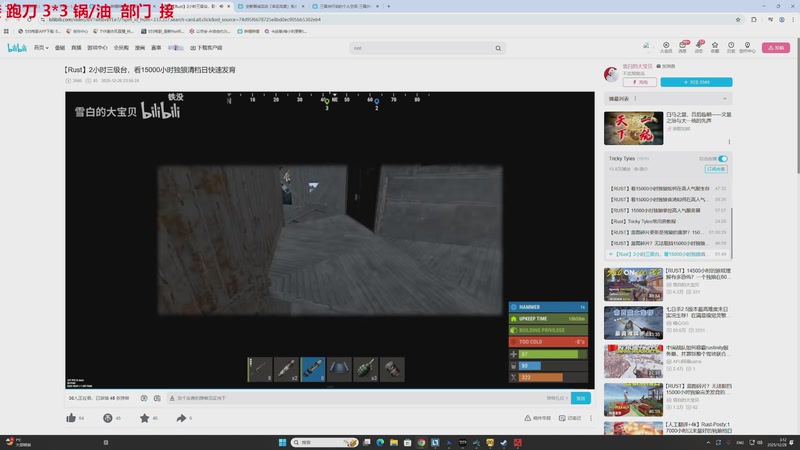This screenshot has height=450, width=800.
Task: Open the 大会员 icon in header
Action: tap(666, 47)
